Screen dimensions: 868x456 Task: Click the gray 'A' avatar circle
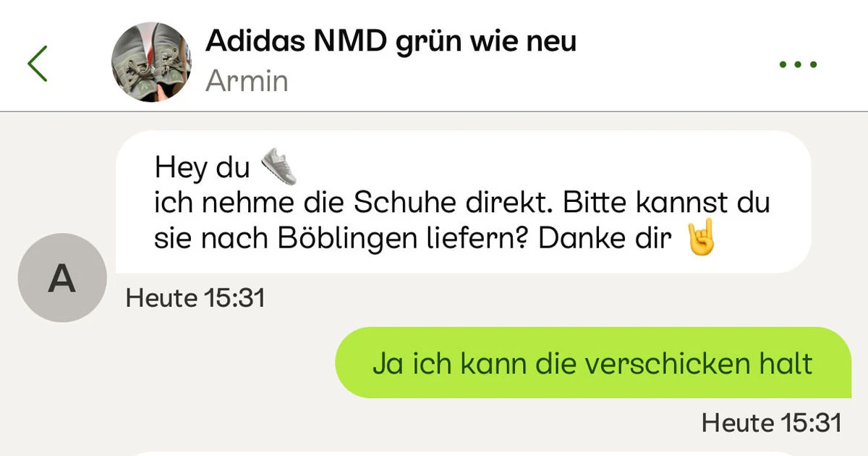62,278
